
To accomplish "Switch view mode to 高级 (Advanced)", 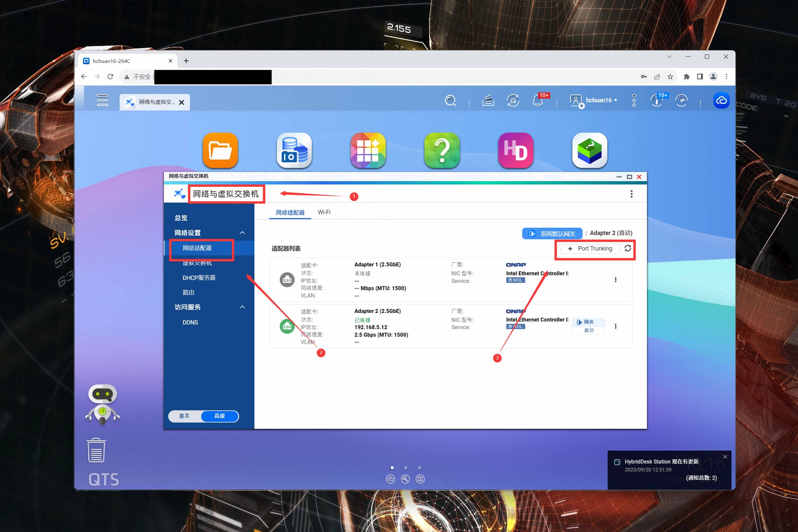I will click(219, 416).
